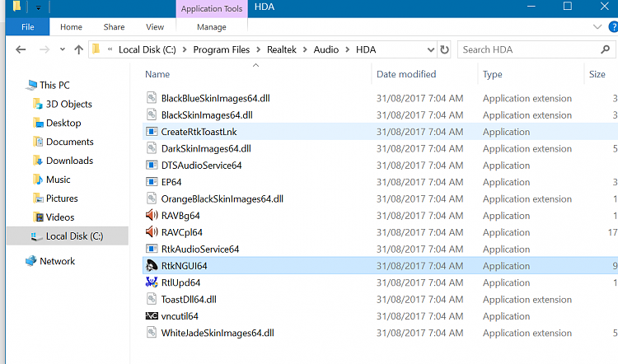Expand subfolders after Program Files breadcrumb
Image resolution: width=618 pixels, height=364 pixels.
[259, 49]
